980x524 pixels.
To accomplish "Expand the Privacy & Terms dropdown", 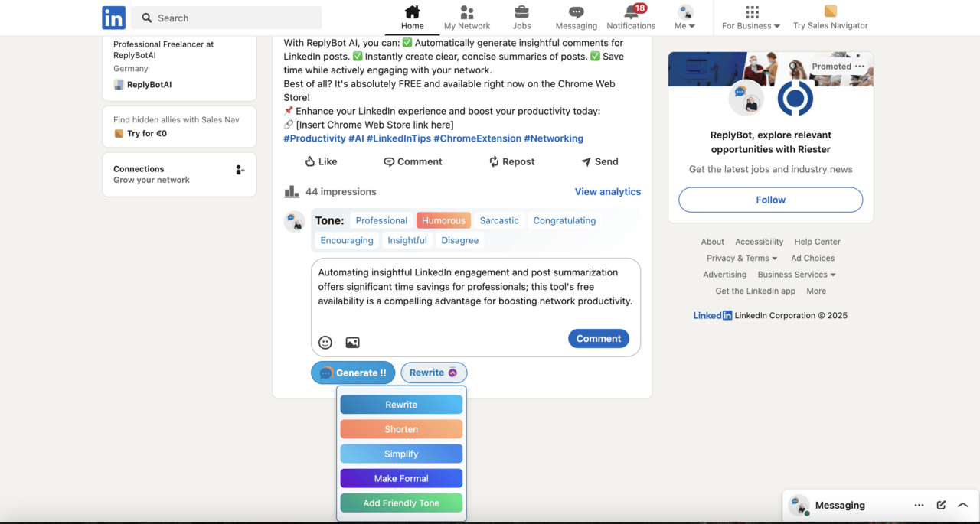I will click(742, 259).
